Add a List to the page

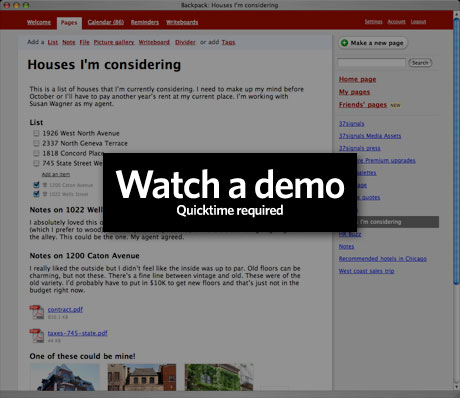click(53, 42)
